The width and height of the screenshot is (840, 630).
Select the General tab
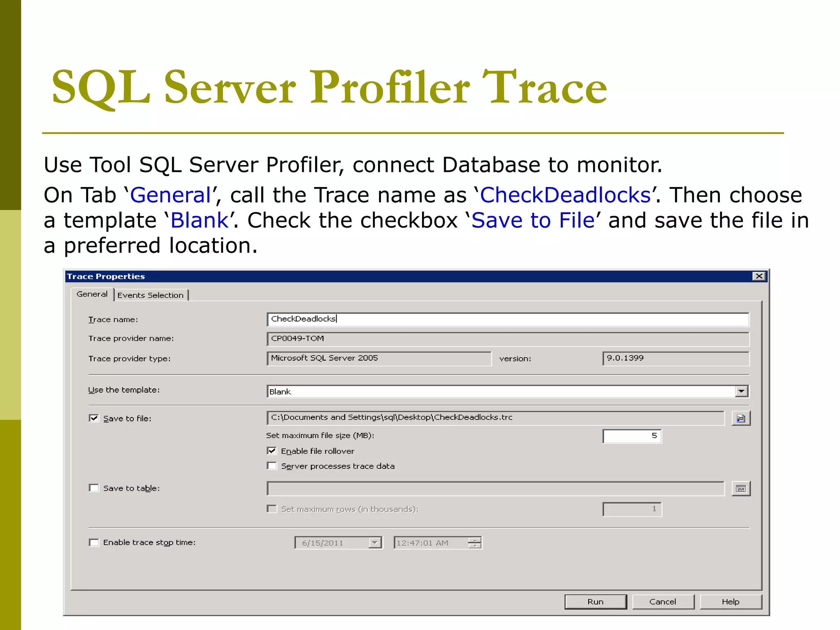click(92, 294)
